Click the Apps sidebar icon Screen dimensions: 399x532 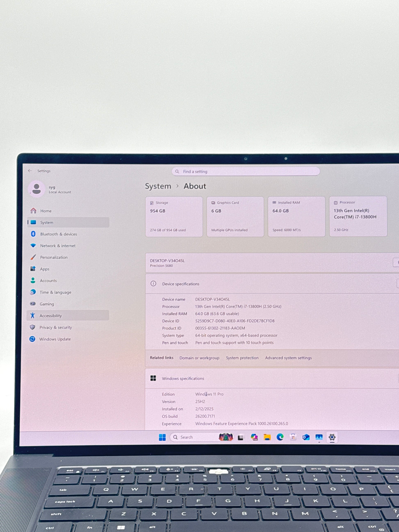click(33, 269)
